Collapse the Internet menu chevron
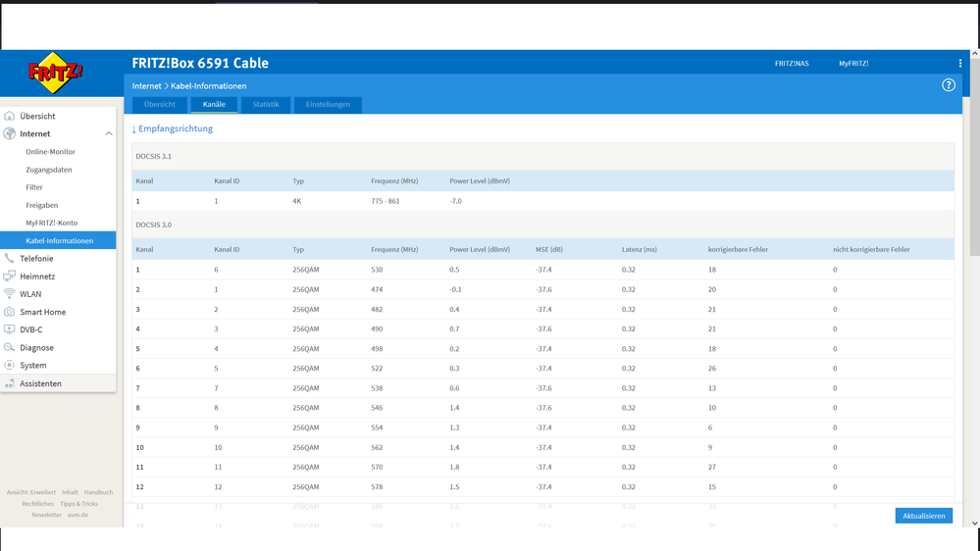 tap(109, 133)
